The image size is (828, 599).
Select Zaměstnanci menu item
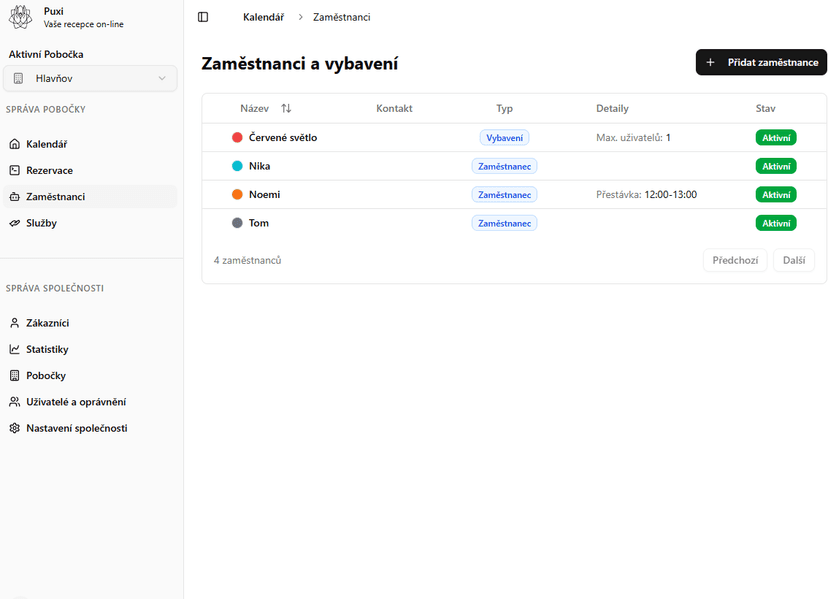(90, 196)
